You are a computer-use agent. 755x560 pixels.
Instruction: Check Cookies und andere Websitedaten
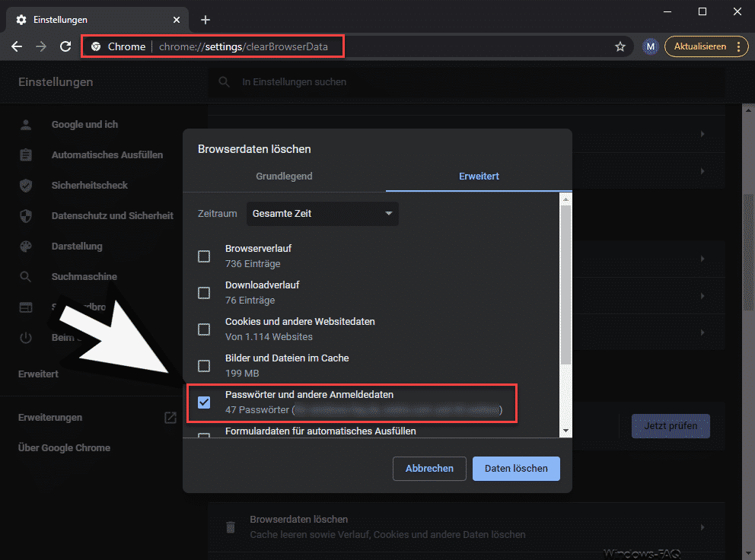click(204, 329)
